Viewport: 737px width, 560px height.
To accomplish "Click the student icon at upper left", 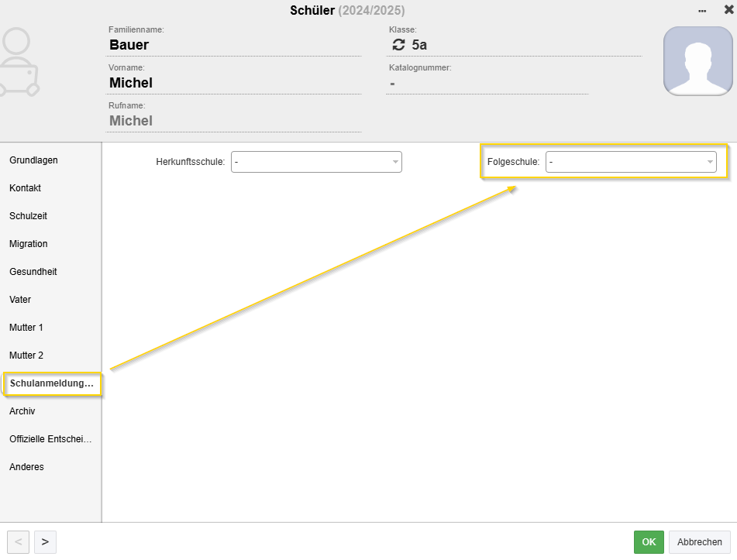I will 19,62.
